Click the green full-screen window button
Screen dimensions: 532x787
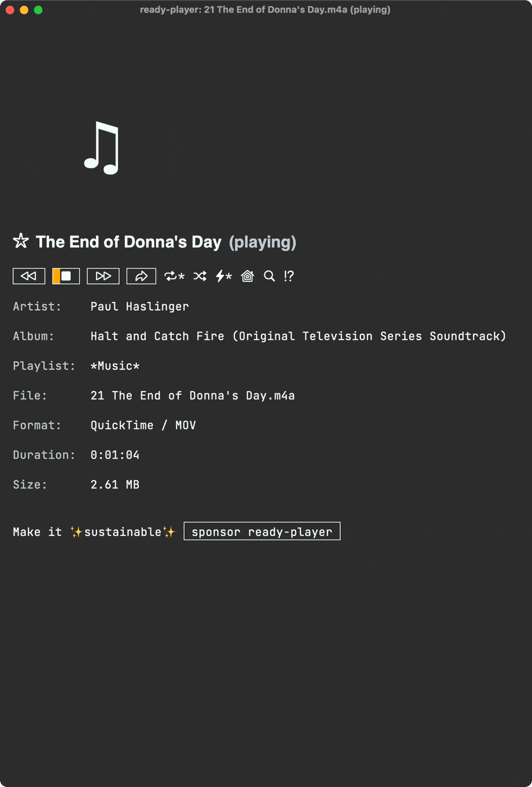[x=38, y=10]
